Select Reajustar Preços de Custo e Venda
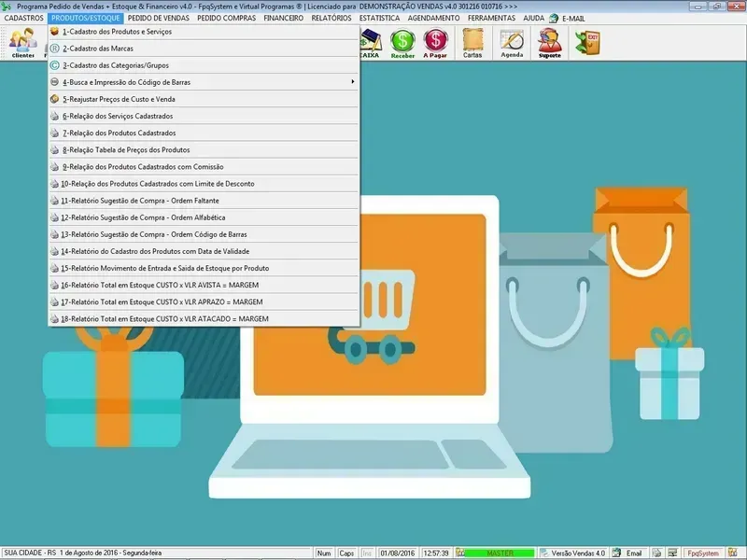747x560 pixels. pyautogui.click(x=119, y=99)
